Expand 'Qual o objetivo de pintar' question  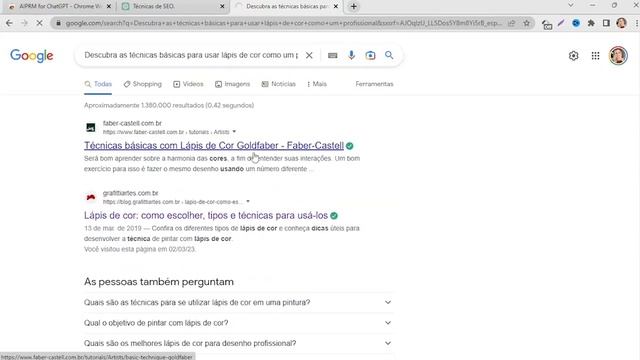pyautogui.click(x=238, y=323)
